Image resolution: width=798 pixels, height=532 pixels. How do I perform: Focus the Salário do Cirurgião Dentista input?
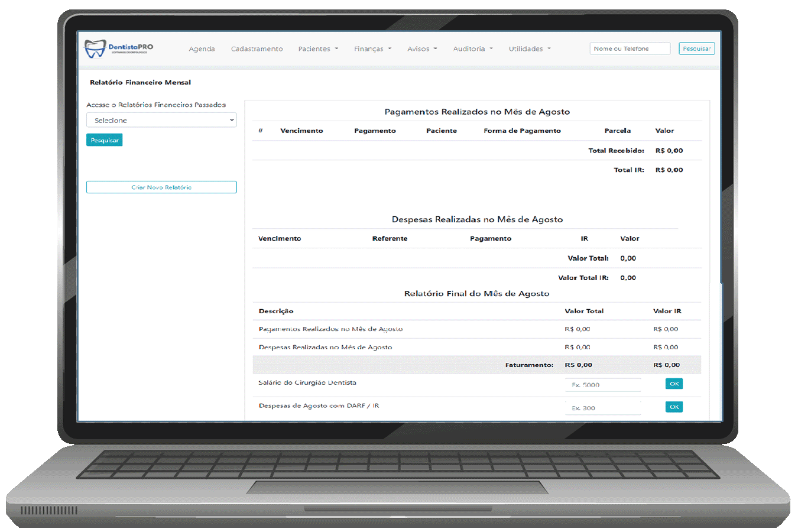[x=602, y=385]
